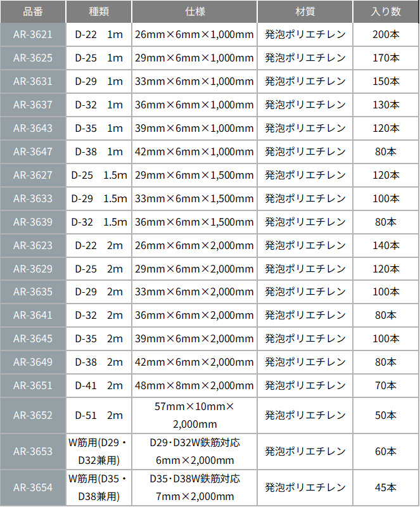Click the D29･D32W鉄筋対応 spec cell
This screenshot has width=420, height=507.
(194, 451)
